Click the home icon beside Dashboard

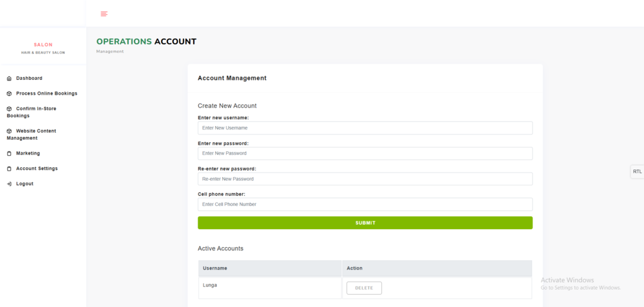click(9, 79)
